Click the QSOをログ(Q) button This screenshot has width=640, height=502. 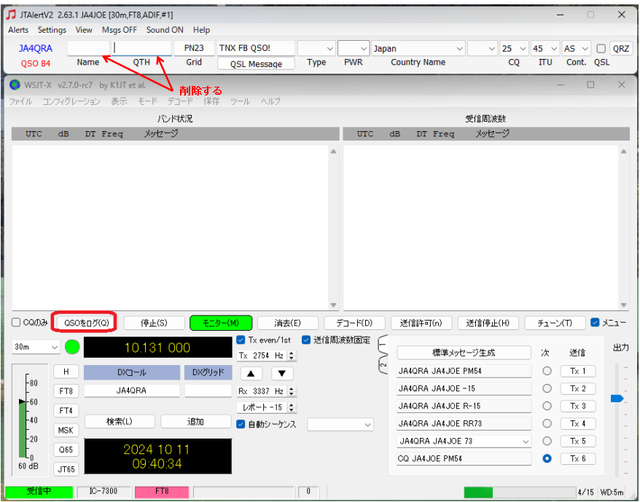point(87,323)
